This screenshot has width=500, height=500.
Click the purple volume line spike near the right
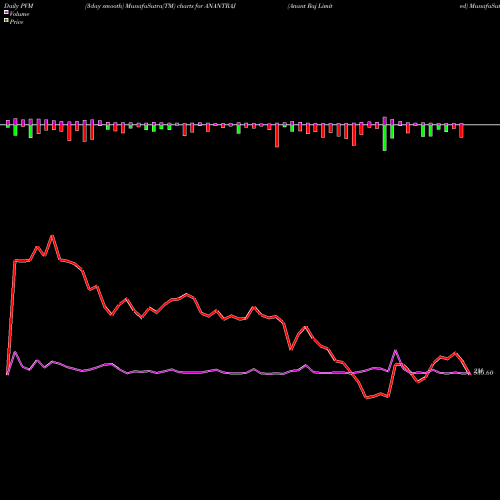396,351
